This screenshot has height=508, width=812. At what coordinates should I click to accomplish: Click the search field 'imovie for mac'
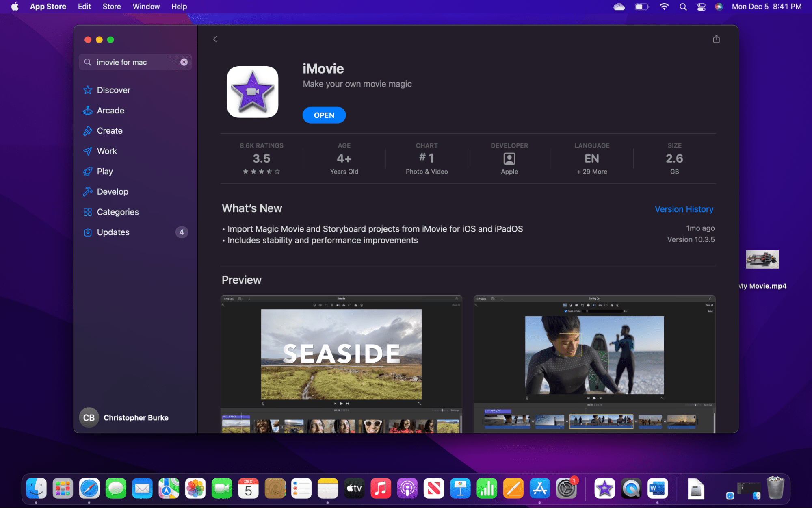click(135, 62)
